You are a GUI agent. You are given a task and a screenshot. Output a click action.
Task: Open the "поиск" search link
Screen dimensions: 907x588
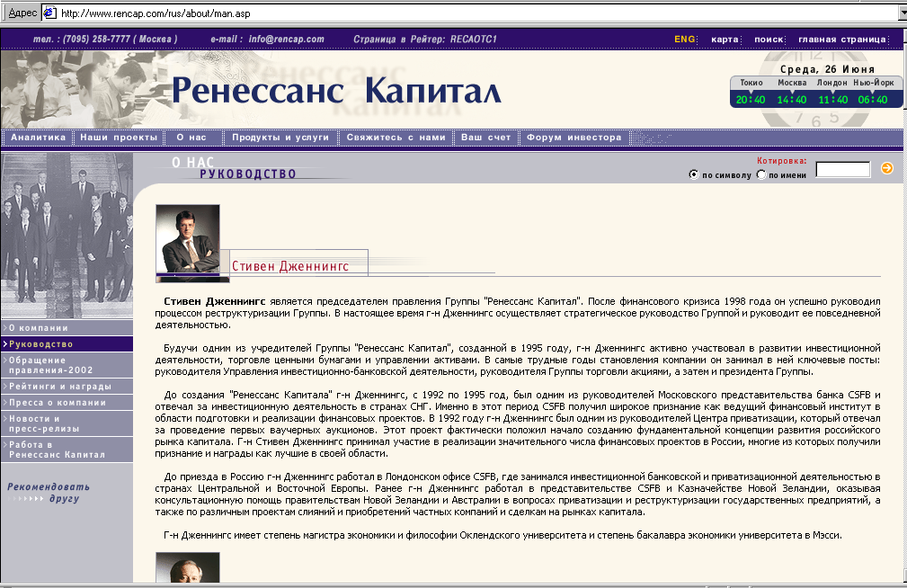(769, 40)
